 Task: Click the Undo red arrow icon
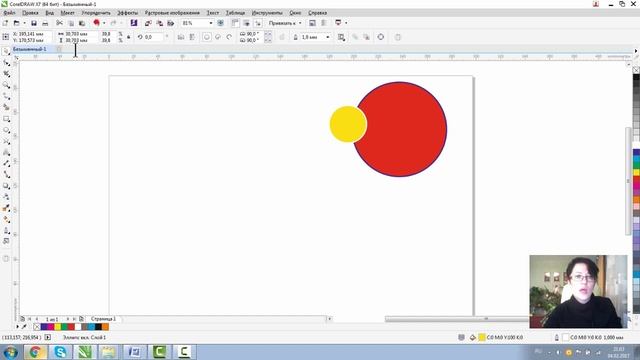[x=96, y=23]
